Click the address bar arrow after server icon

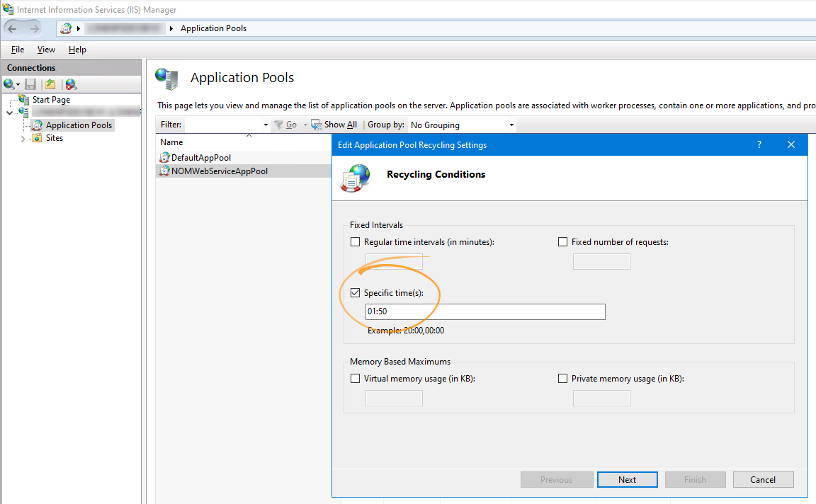pos(79,28)
